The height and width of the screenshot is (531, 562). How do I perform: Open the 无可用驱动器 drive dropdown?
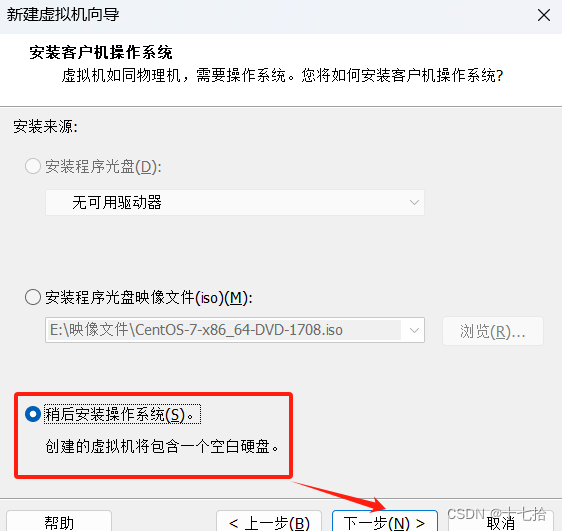[x=235, y=202]
